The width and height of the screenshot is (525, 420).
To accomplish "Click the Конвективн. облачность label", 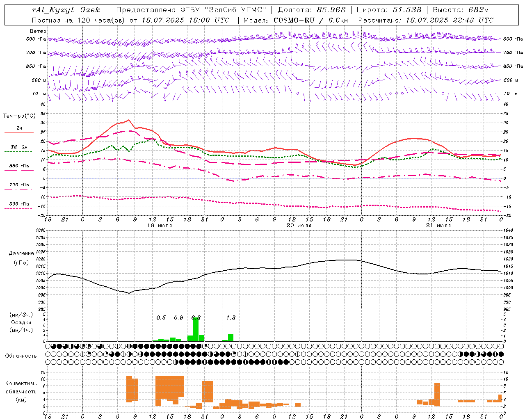I will 21,388.
